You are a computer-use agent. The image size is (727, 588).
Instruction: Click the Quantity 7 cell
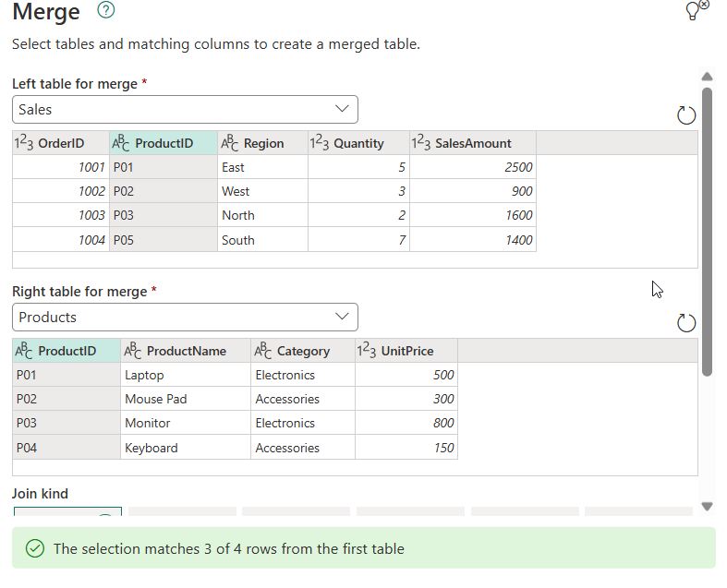[x=358, y=240]
